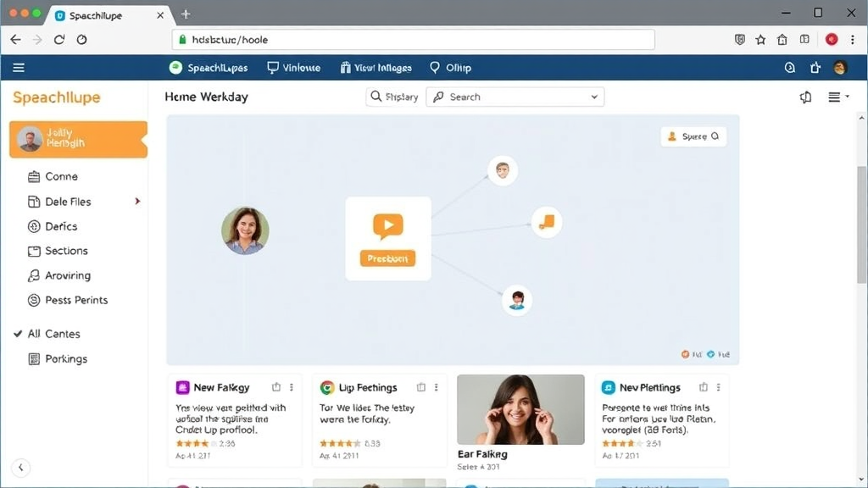Collapse sidebar with bottom-left chevron button
This screenshot has height=488, width=868.
click(21, 468)
